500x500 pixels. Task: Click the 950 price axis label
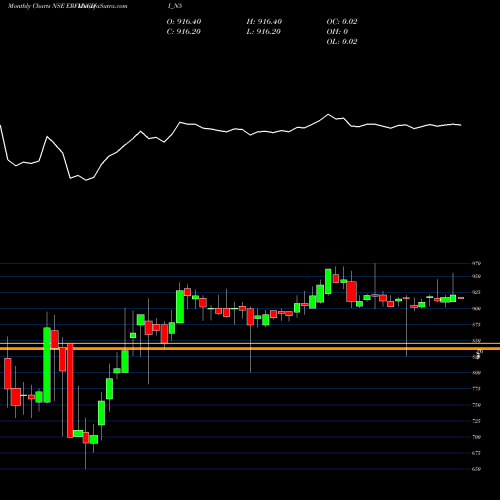(x=476, y=276)
